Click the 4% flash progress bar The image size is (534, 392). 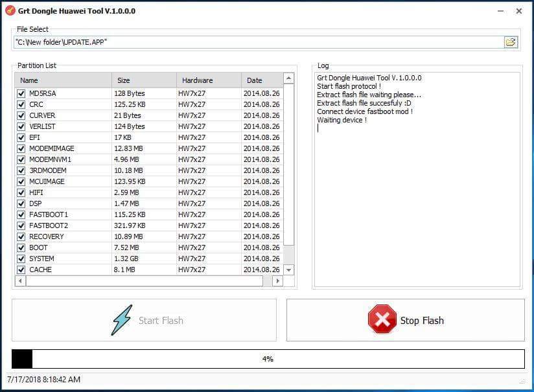(268, 358)
